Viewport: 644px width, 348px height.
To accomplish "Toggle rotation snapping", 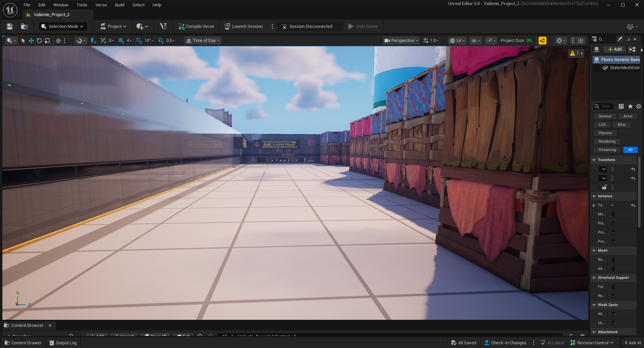I will coord(139,41).
